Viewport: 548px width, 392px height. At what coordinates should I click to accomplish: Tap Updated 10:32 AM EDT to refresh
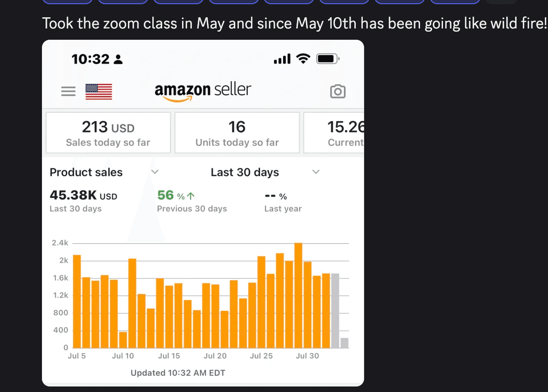[178, 372]
